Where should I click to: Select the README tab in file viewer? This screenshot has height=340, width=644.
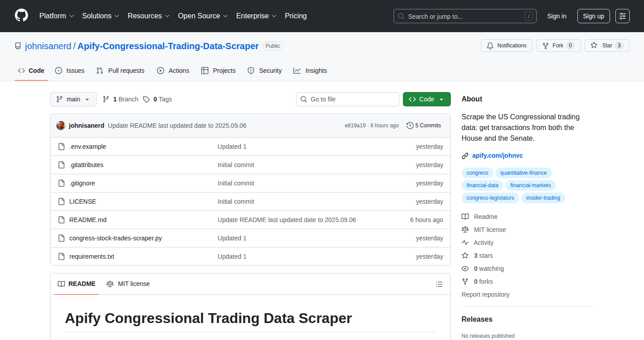(76, 284)
